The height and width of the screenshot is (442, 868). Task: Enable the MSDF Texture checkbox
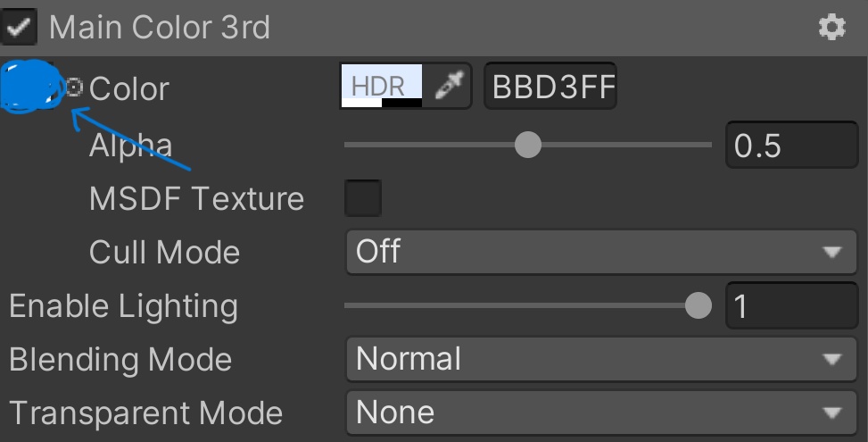[x=363, y=198]
